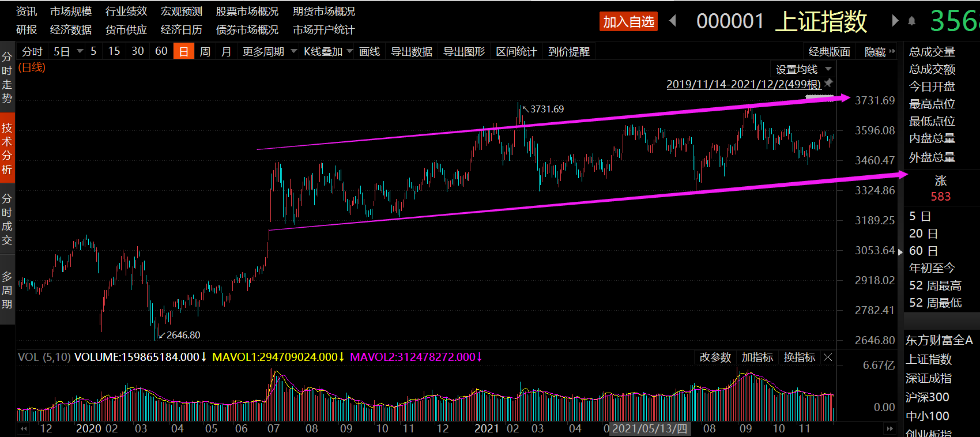Open the 设置均线 dropdown
980x437 pixels.
tap(803, 70)
